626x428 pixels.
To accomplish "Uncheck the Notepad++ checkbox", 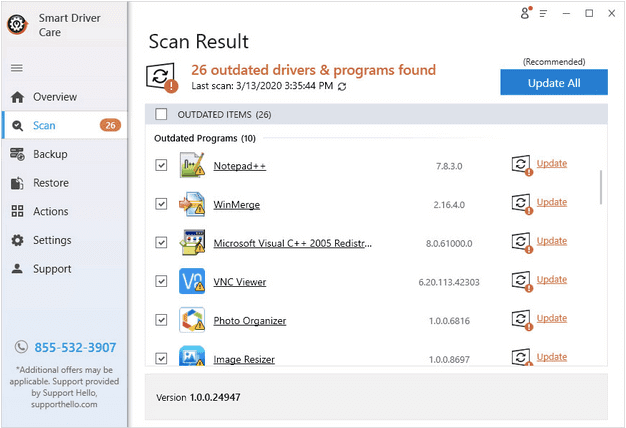I will point(161,165).
